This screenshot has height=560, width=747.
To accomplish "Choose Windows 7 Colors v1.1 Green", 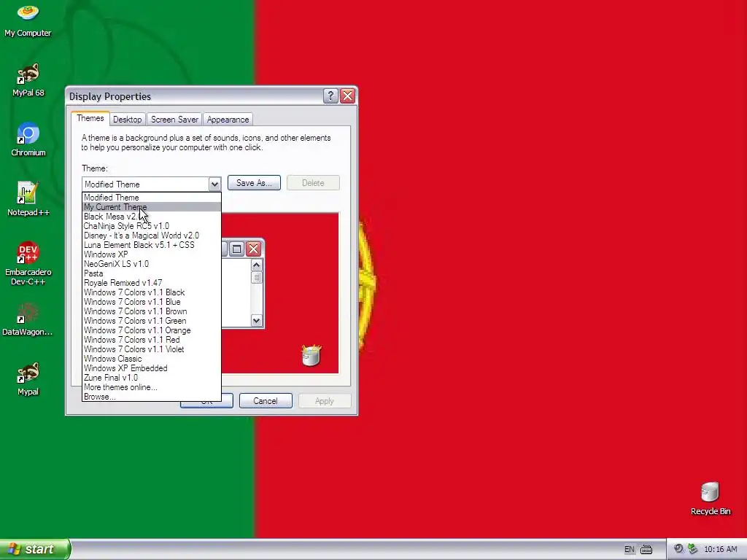I will click(152, 321).
